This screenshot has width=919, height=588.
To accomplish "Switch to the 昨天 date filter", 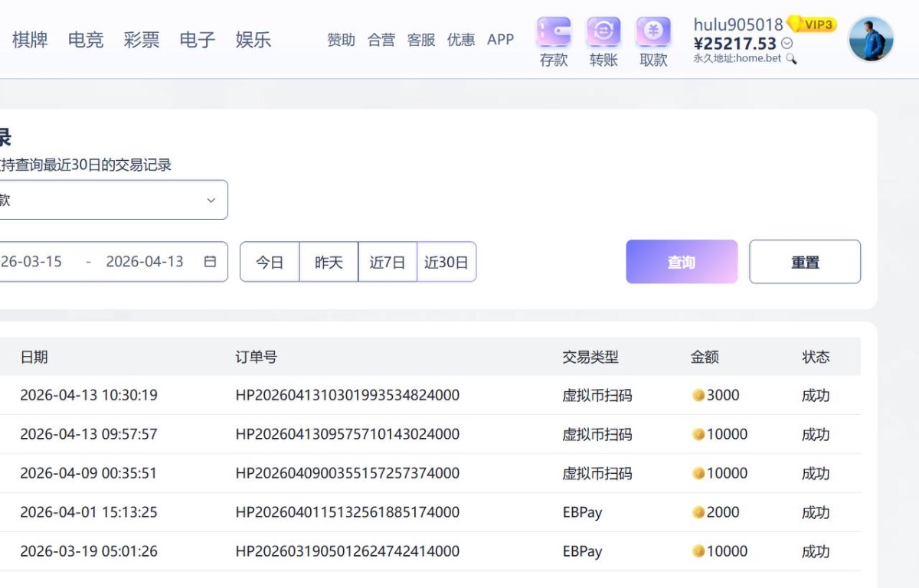I will pyautogui.click(x=328, y=261).
